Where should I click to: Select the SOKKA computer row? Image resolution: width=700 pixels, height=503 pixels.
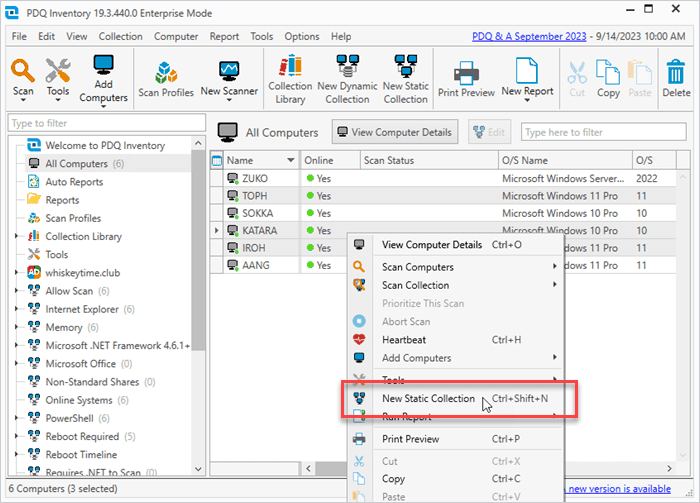[442, 213]
